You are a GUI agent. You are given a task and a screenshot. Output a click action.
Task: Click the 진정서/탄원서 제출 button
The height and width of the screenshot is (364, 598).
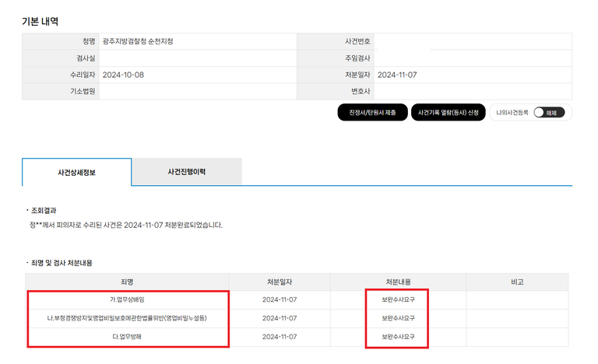point(372,113)
